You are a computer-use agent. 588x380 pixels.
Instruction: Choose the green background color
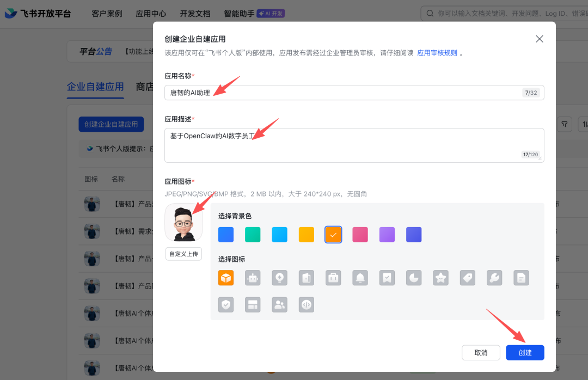click(x=252, y=234)
